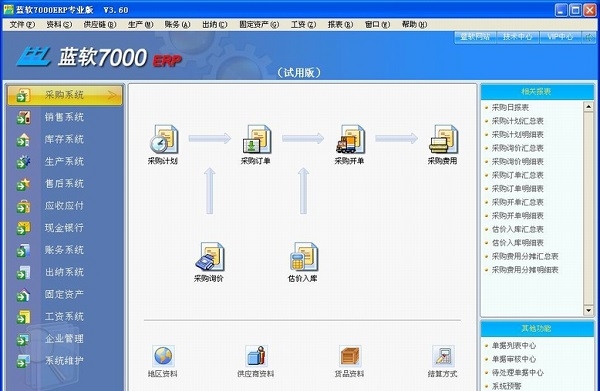Open the 供应链(B) menu
The image size is (600, 391).
[x=100, y=24]
